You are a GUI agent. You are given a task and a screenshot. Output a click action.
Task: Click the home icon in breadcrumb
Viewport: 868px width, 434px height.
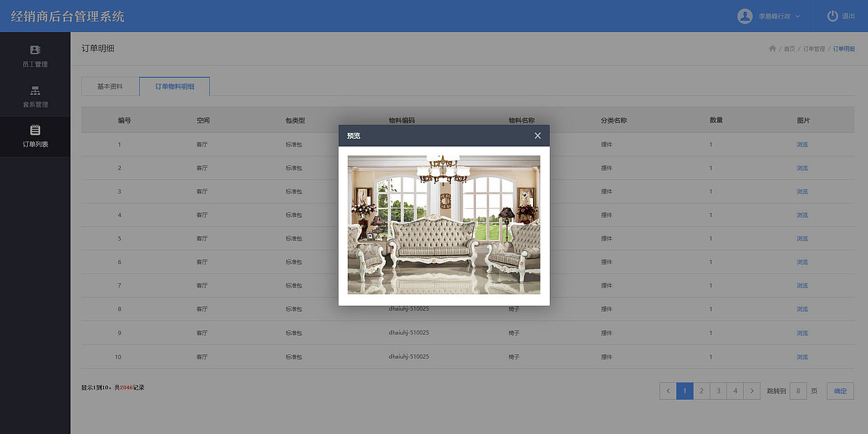click(772, 49)
